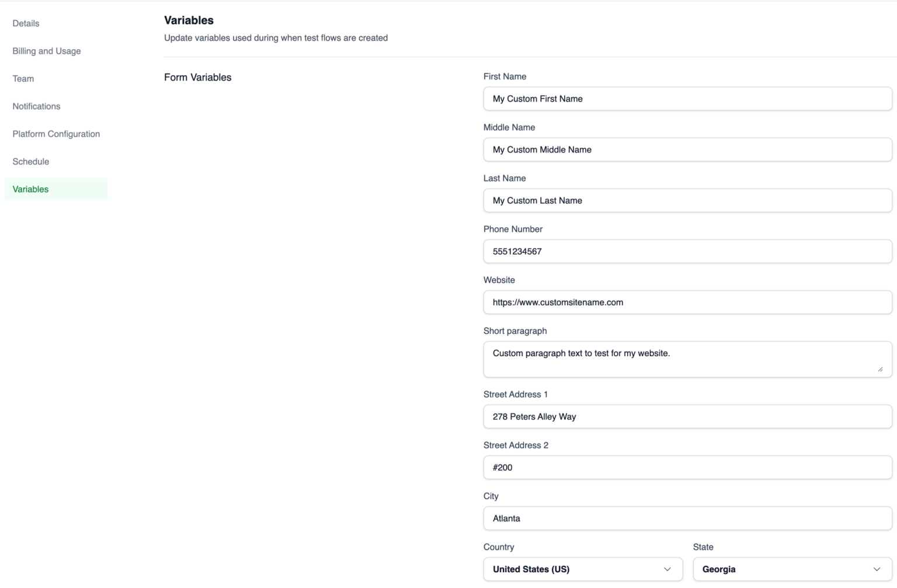The image size is (897, 588).
Task: Open the Country selection dropdown
Action: click(582, 569)
